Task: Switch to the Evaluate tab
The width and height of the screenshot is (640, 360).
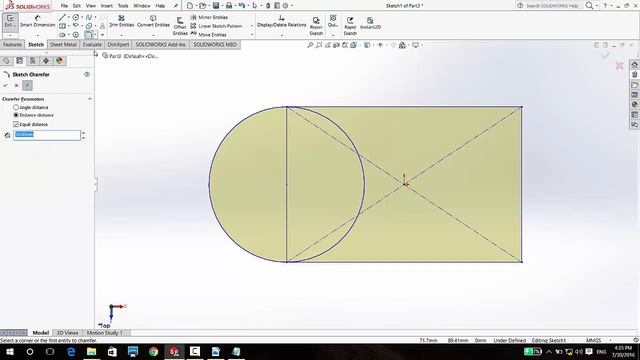Action: click(x=92, y=44)
